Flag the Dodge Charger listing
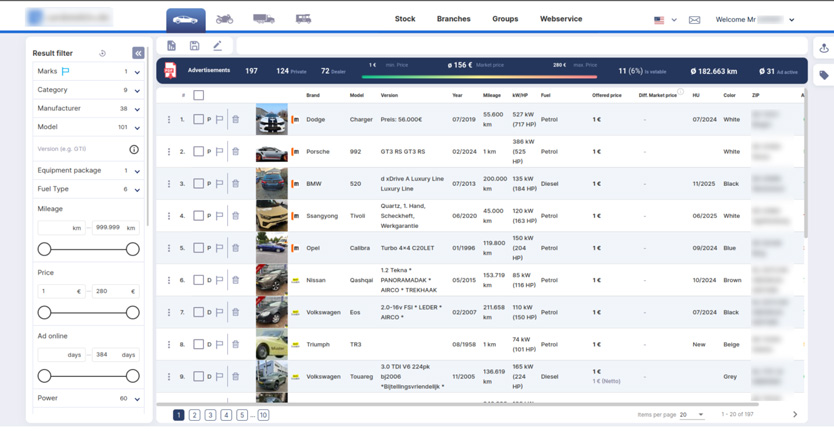 point(220,120)
